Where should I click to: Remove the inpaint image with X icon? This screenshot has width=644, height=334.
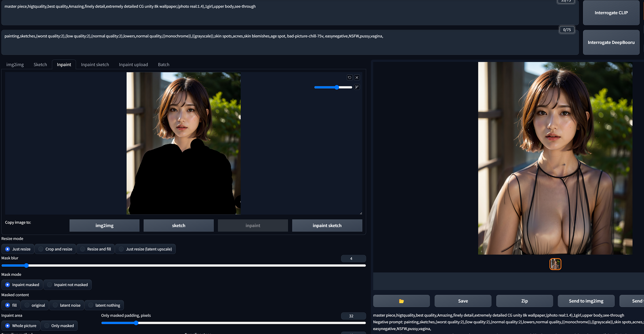tap(357, 78)
